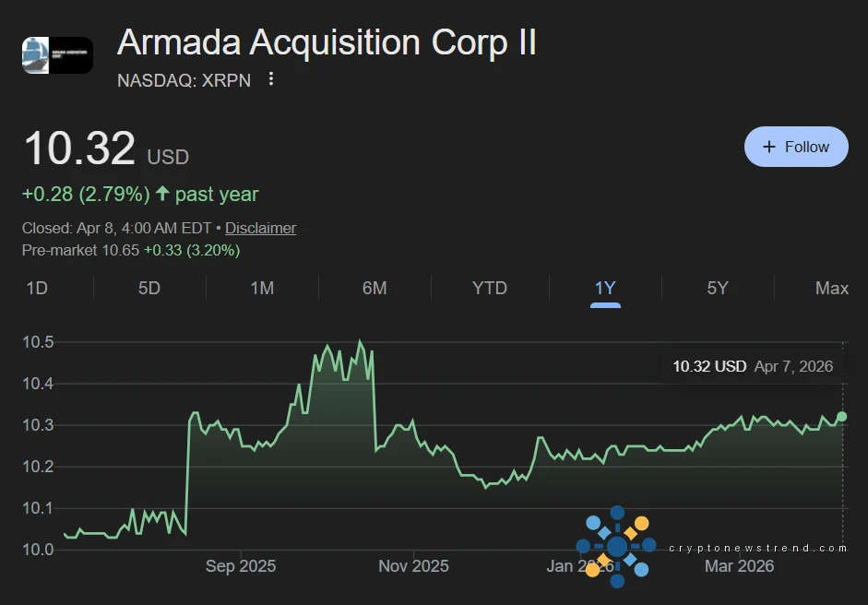Click the Sep 2025 axis label
868x605 pixels.
point(243,565)
